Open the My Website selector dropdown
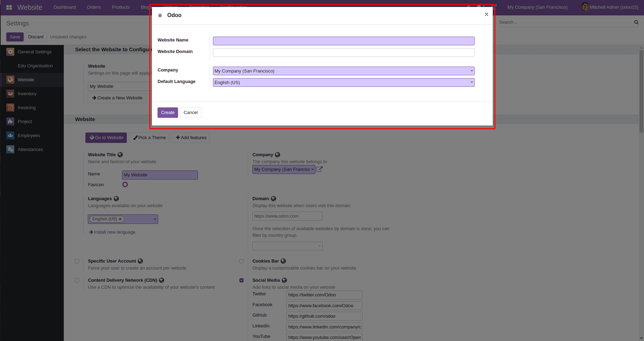Viewport: 644px width, 341px height. click(x=120, y=86)
